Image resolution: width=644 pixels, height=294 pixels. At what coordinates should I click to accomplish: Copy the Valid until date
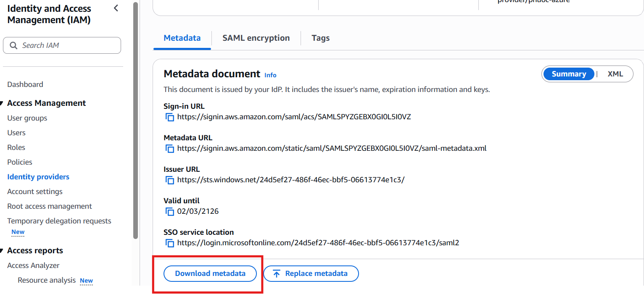point(170,212)
